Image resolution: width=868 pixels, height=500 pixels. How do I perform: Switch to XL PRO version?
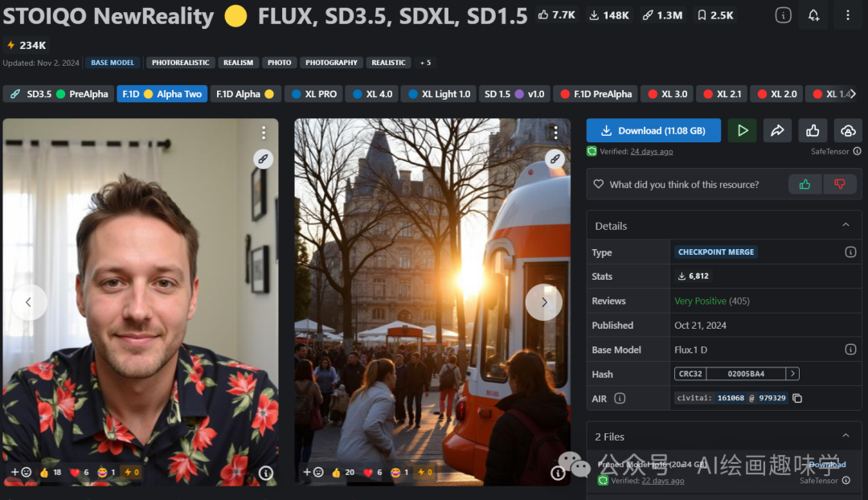point(314,94)
